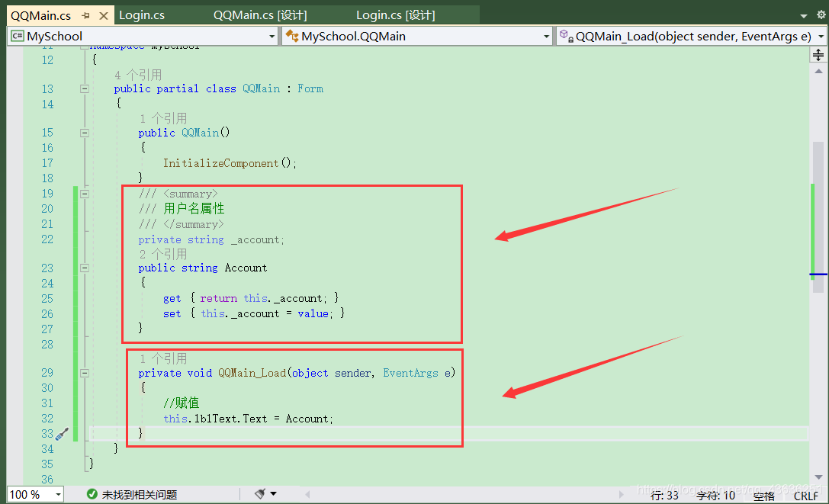Click the 空格 indentation indicator

764,496
